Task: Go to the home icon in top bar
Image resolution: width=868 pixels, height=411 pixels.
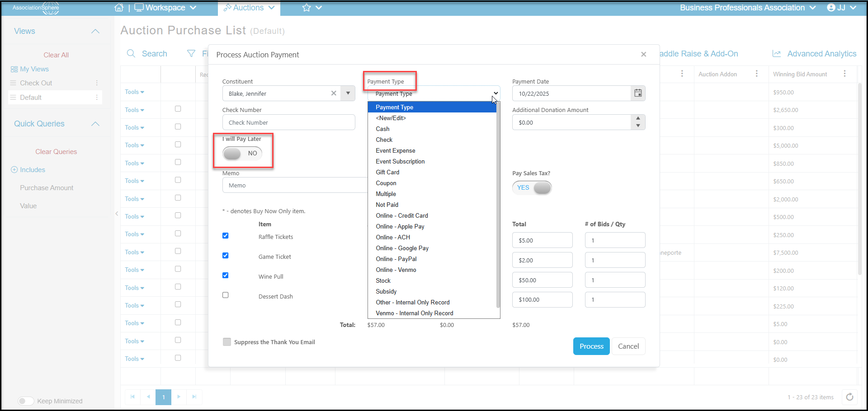Action: [x=119, y=8]
